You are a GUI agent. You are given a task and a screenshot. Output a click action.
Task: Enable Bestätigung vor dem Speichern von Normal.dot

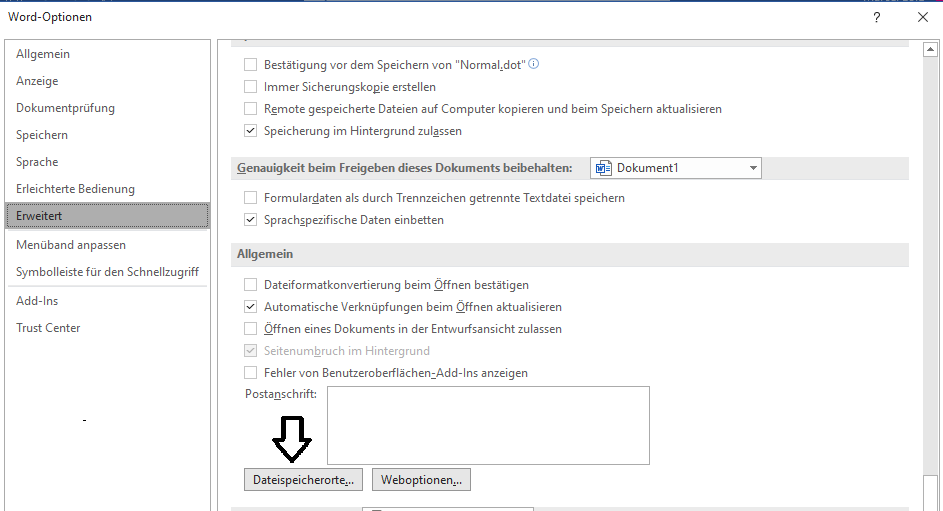tap(250, 64)
